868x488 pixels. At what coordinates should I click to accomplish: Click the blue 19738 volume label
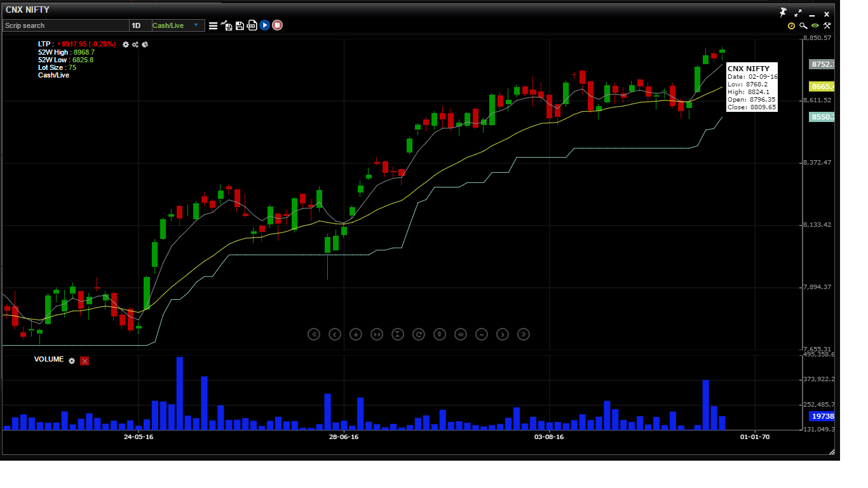coord(822,416)
